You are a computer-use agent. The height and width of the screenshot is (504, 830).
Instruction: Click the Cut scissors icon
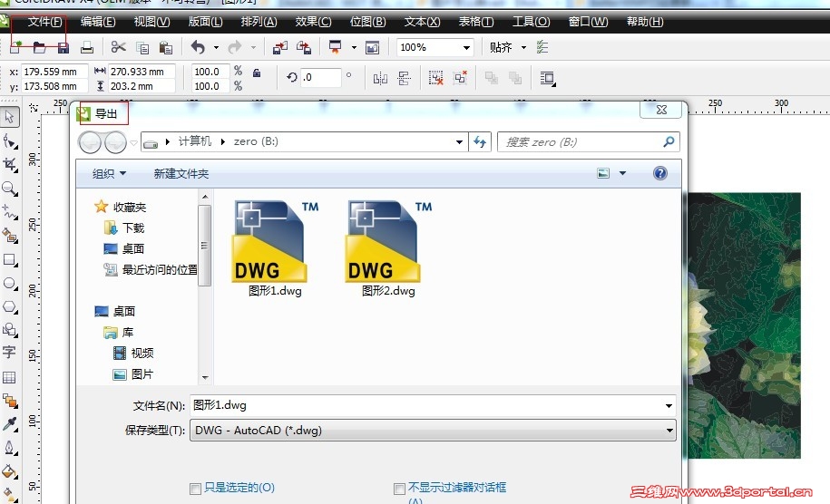pyautogui.click(x=119, y=47)
